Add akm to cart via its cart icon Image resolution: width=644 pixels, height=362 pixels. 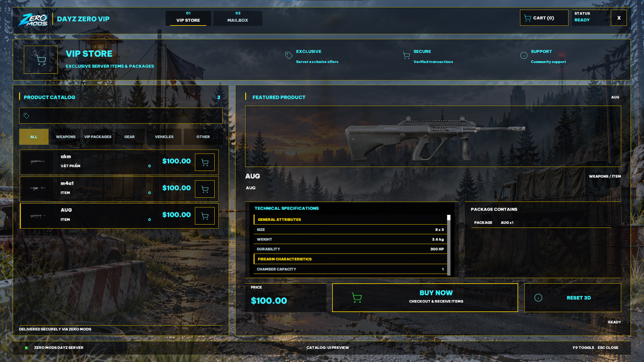(x=205, y=162)
